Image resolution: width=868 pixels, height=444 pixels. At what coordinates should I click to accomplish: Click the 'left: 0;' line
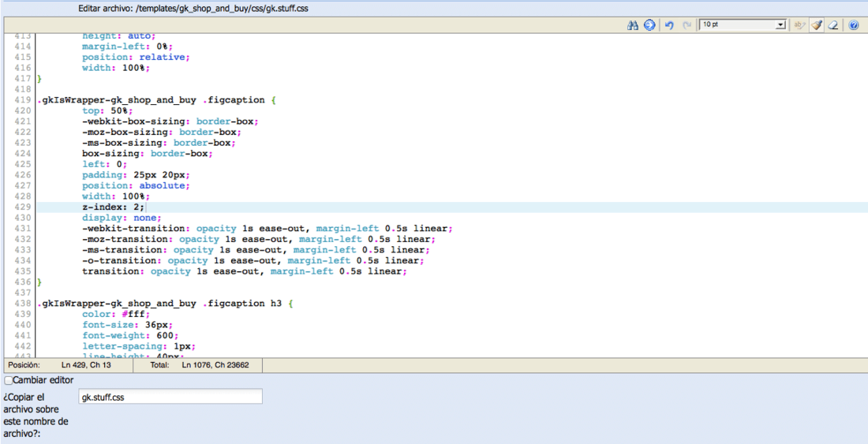105,164
